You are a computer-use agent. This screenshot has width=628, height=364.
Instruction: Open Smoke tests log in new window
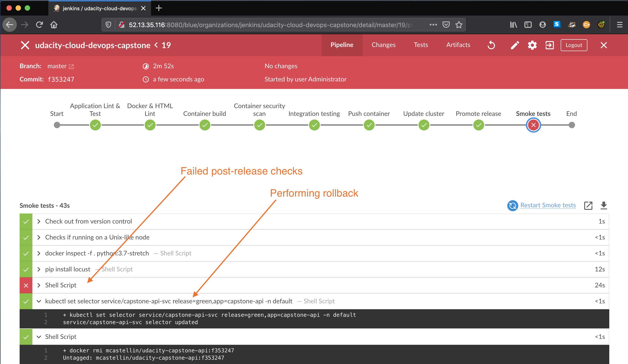coord(588,205)
